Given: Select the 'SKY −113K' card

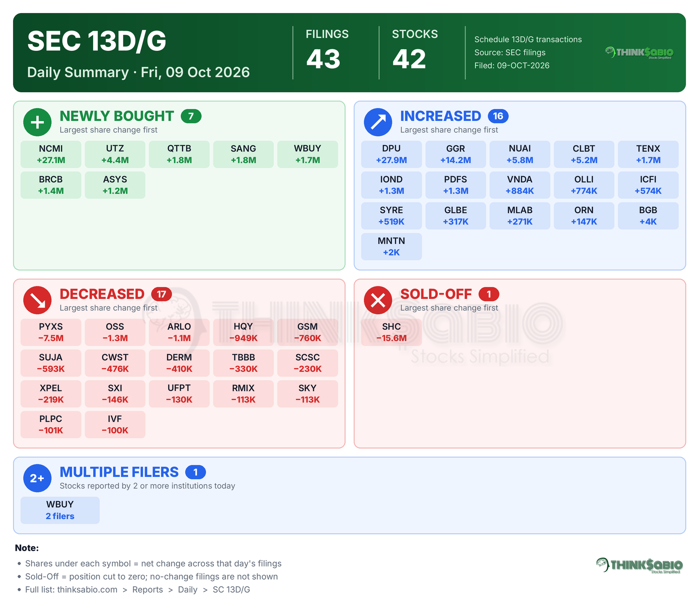Looking at the screenshot, I should pos(308,394).
